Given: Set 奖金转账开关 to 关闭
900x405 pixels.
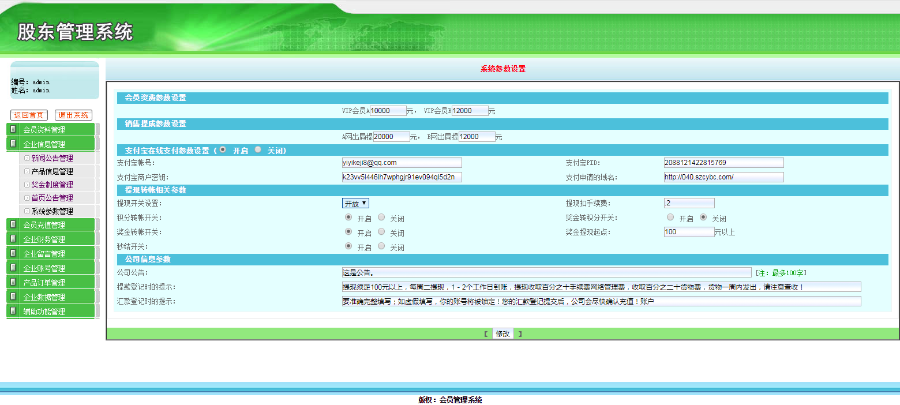Looking at the screenshot, I should click(x=382, y=232).
